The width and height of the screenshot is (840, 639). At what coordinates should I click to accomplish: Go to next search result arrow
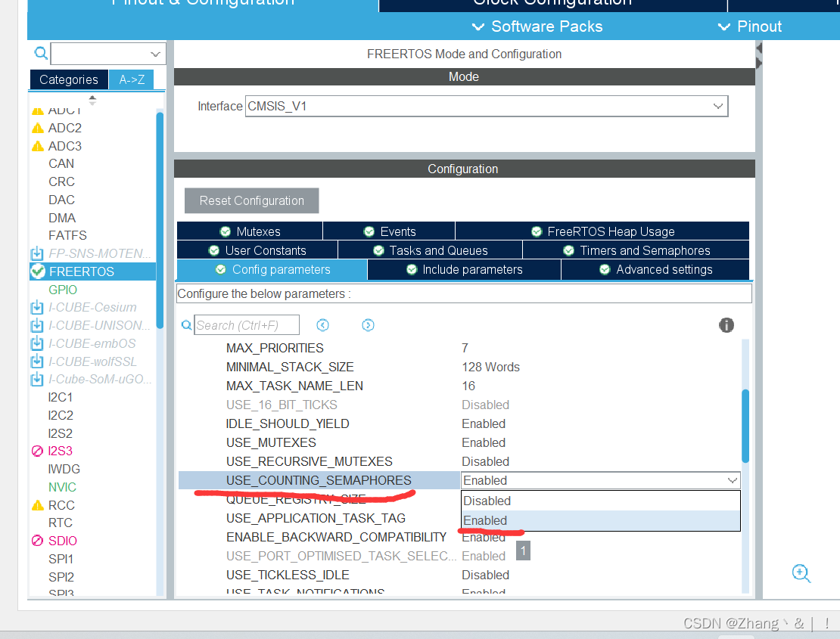pyautogui.click(x=368, y=325)
